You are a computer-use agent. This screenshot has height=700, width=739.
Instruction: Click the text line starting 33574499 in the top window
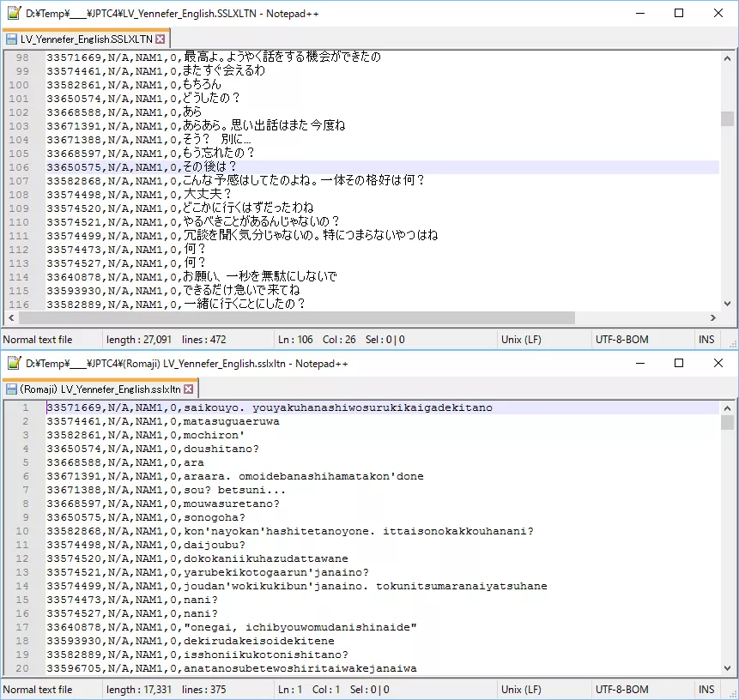pyautogui.click(x=242, y=236)
